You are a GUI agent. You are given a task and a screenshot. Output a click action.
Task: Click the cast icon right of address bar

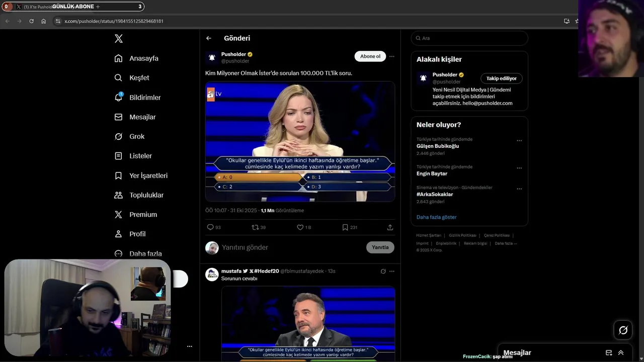point(567,21)
